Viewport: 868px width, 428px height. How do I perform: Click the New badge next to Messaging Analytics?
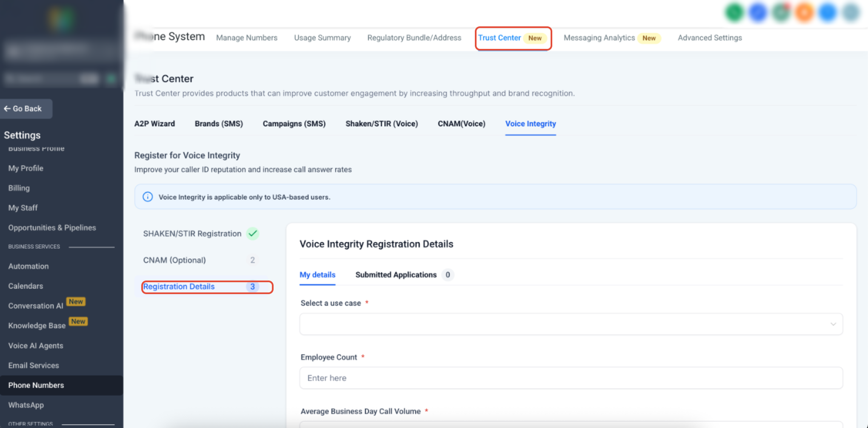coord(649,38)
